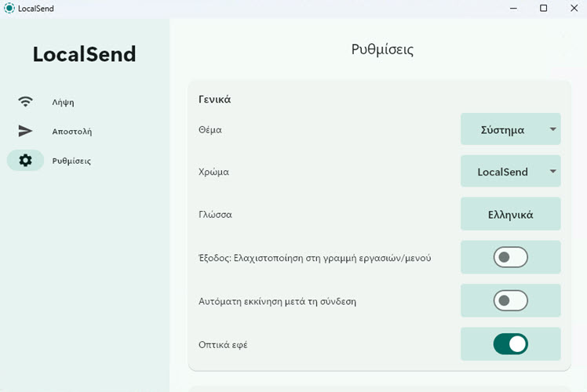Click the gear settings icon in sidebar
Screen dimensions: 587x392
(x=25, y=160)
